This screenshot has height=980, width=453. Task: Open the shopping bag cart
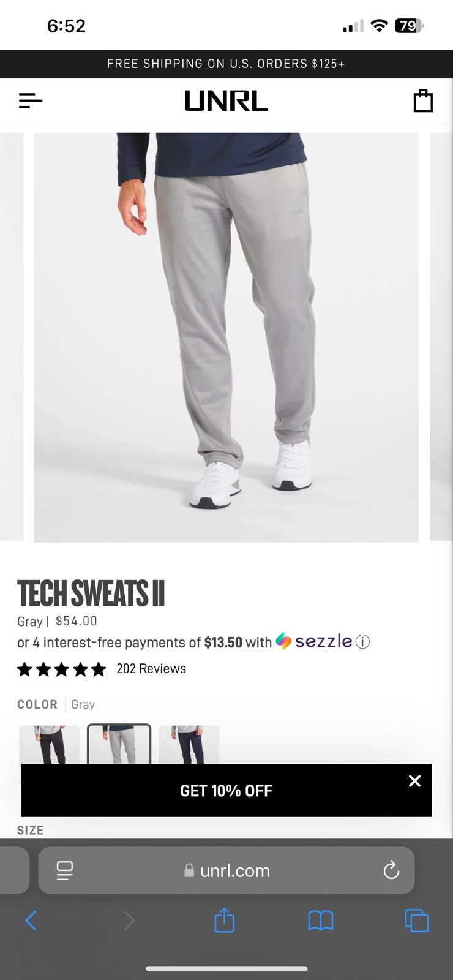coord(423,100)
